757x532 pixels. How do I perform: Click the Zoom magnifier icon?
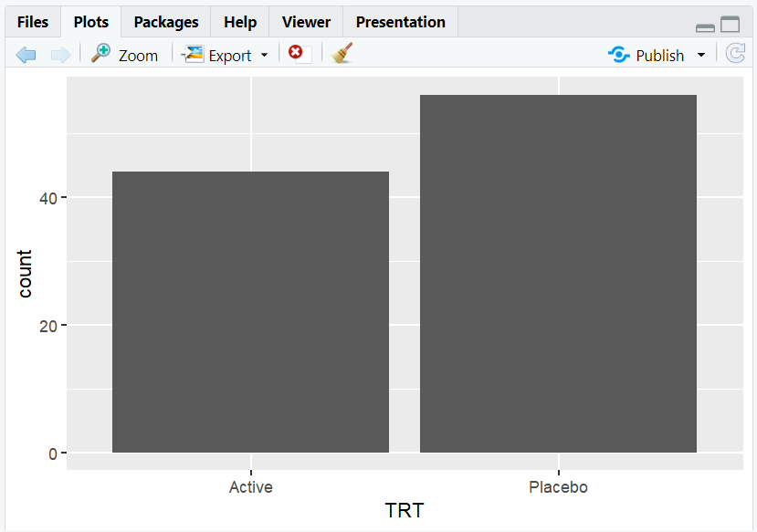[100, 54]
